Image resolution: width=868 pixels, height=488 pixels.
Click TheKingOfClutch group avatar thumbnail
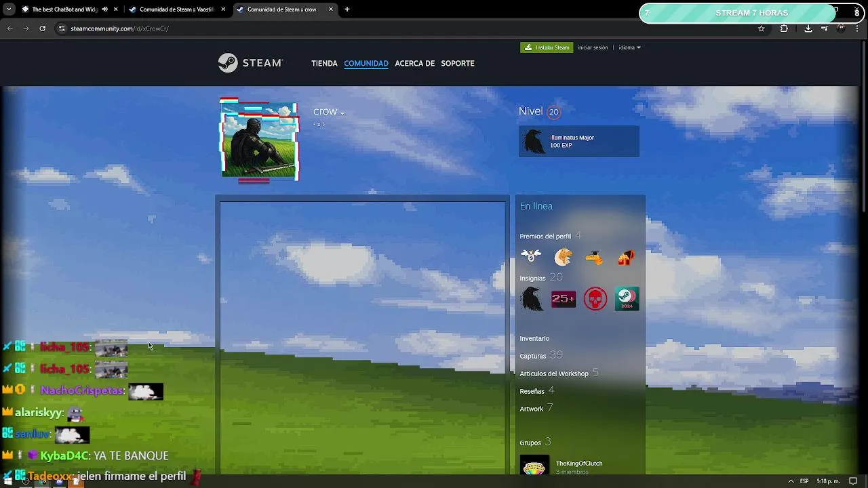tap(534, 466)
